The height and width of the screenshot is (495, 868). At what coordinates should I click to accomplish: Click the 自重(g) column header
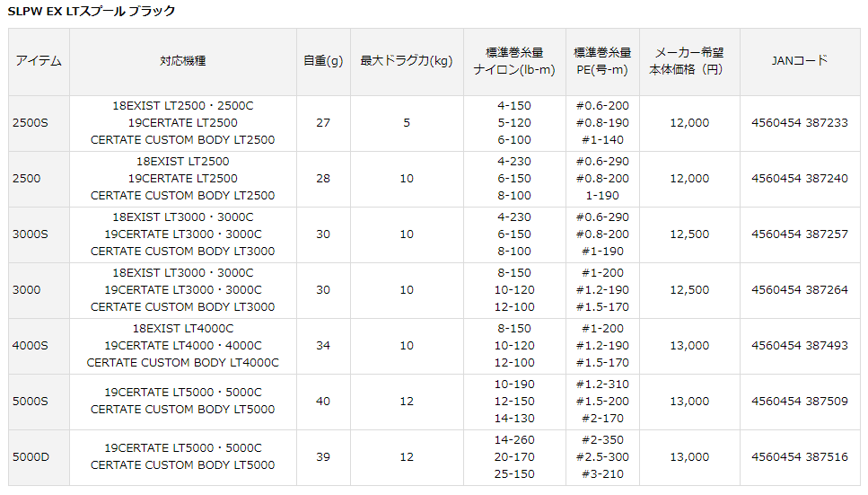[x=323, y=61]
